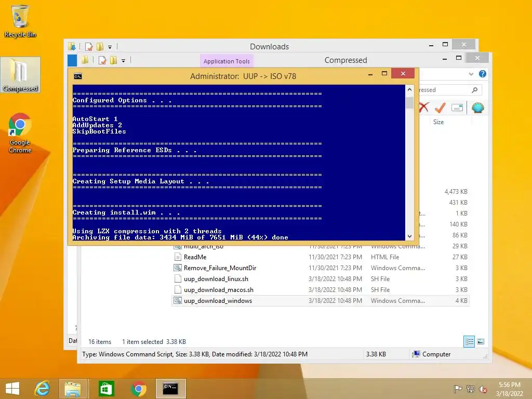532x399 pixels.
Task: Click the console scrollbar thumb
Action: coord(409,103)
